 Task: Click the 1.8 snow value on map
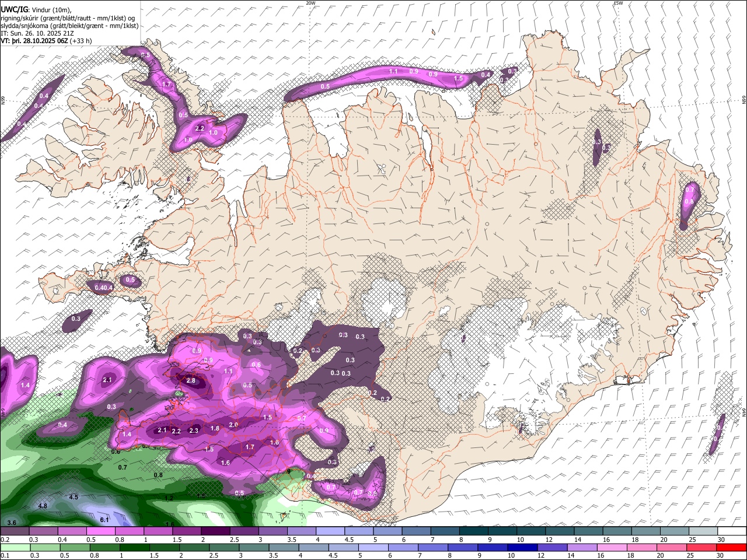[x=215, y=429]
